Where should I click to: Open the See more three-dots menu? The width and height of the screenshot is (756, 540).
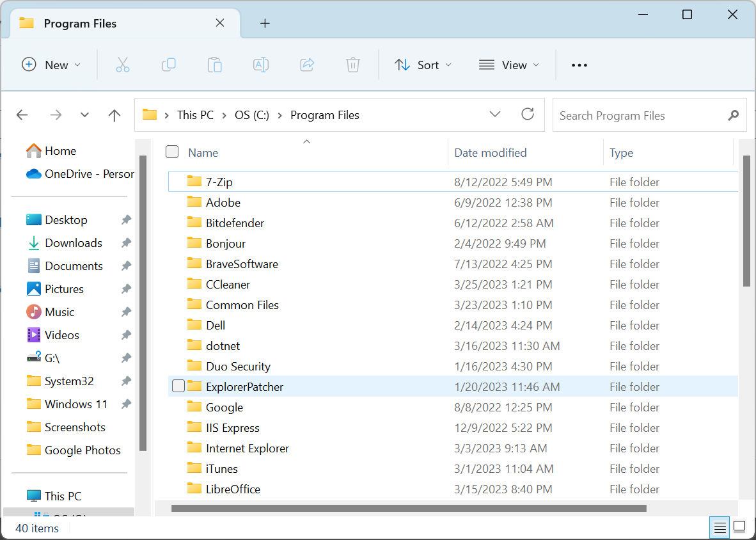[x=579, y=65]
